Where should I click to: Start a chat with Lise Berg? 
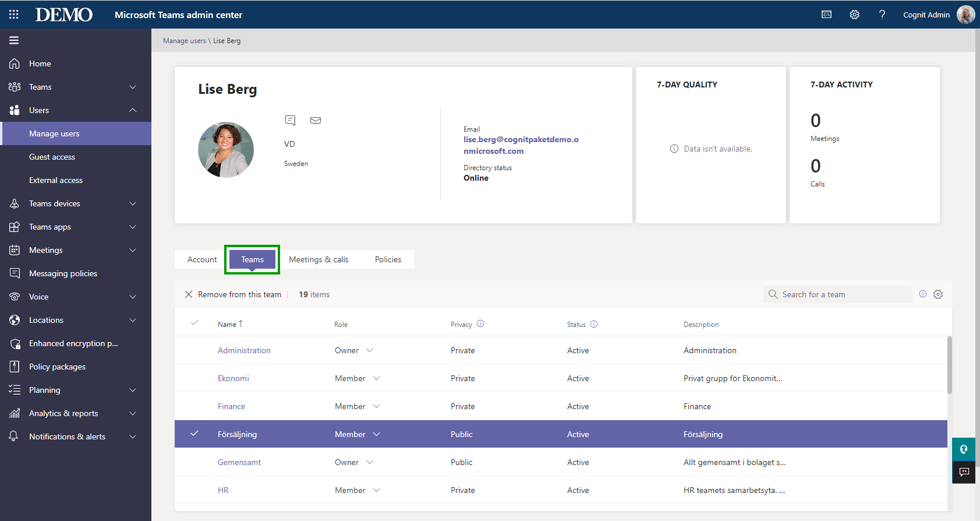click(290, 121)
